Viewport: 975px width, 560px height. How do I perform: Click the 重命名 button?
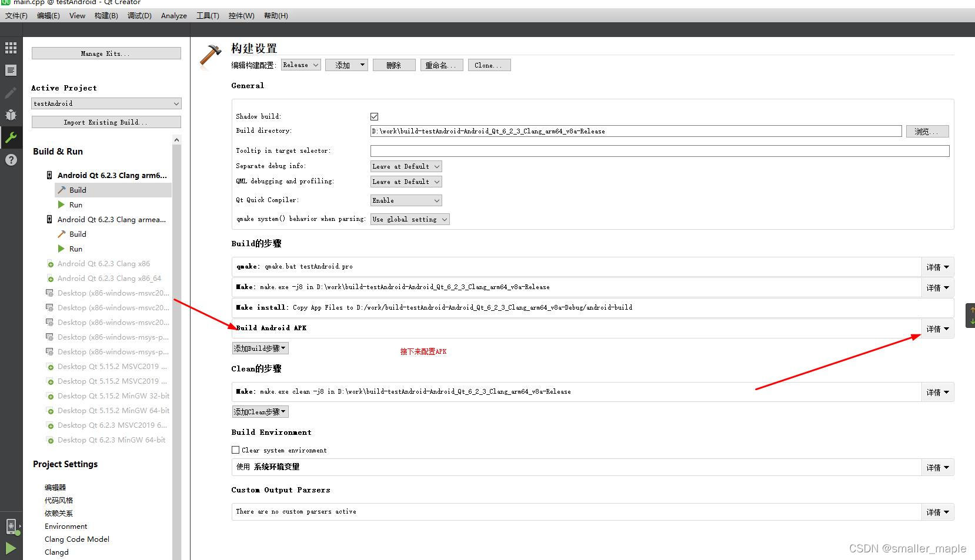pyautogui.click(x=441, y=65)
